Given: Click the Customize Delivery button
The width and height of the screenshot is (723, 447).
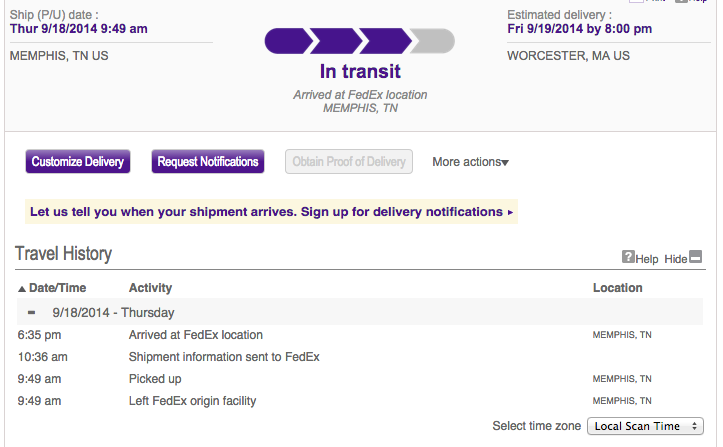Looking at the screenshot, I should coord(78,162).
